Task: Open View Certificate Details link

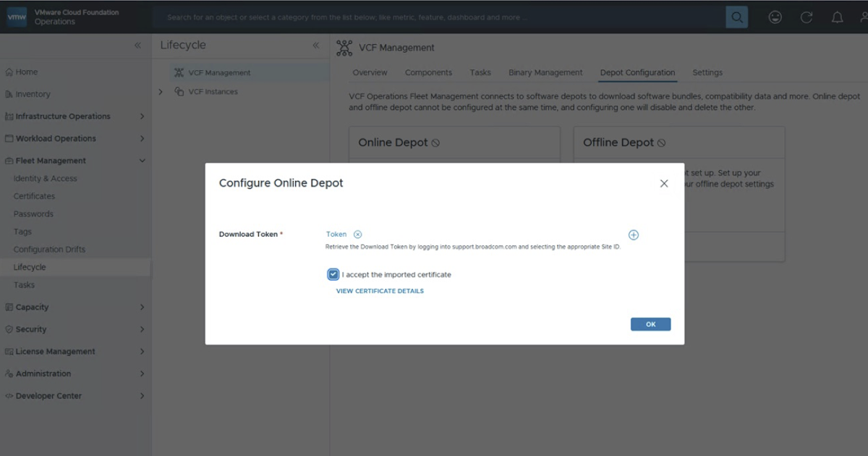Action: (x=380, y=291)
